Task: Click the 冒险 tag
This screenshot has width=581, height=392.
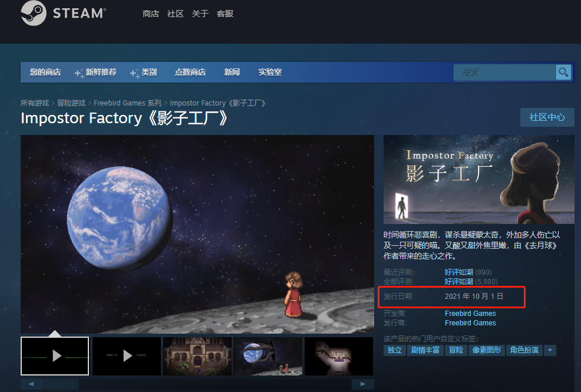Action: [456, 350]
